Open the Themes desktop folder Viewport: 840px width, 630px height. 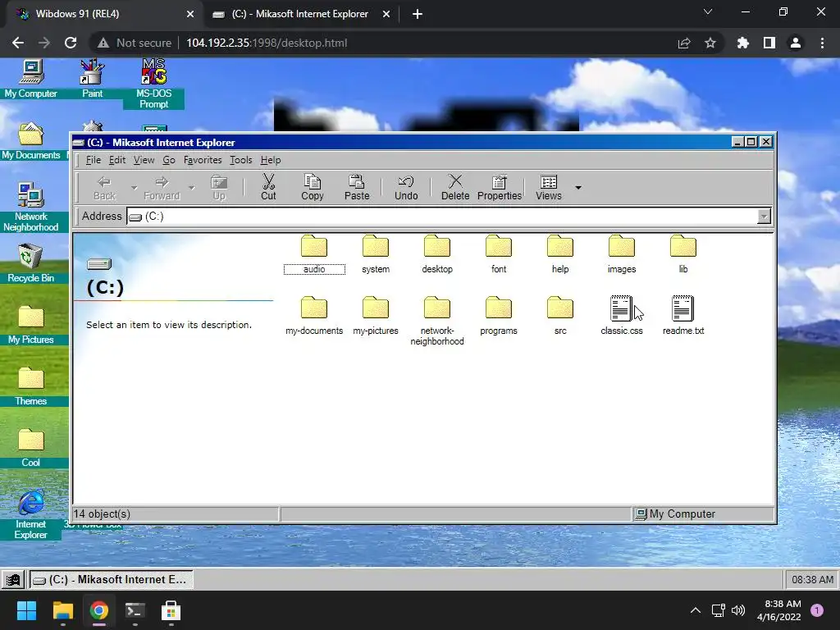[x=31, y=387]
